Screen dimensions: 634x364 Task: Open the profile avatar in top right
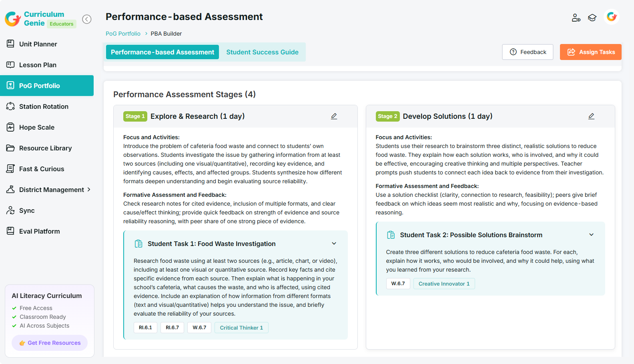point(612,17)
